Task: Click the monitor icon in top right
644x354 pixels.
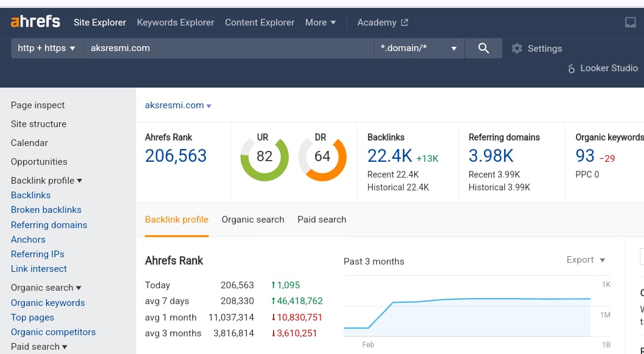Action: [x=630, y=23]
